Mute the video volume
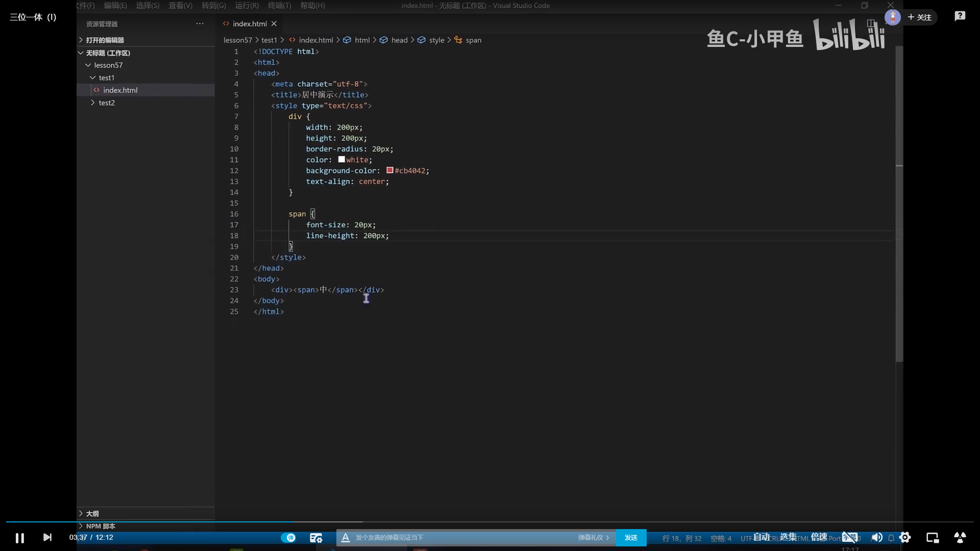Screen dimensions: 980x551 (877, 537)
